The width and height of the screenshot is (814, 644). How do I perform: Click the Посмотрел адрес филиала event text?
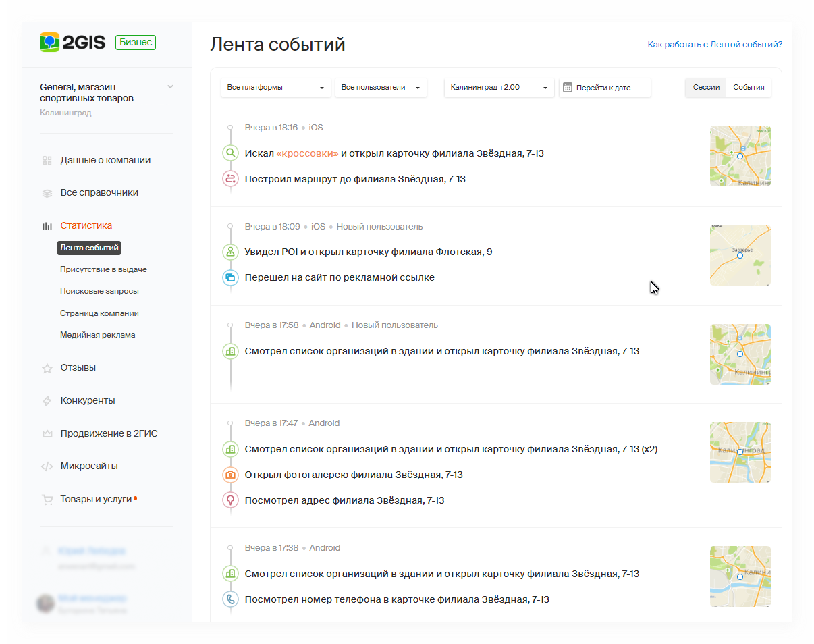click(x=345, y=500)
